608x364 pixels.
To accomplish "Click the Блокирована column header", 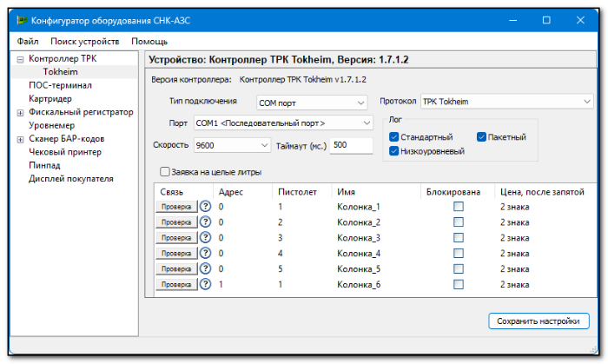I will 453,192.
